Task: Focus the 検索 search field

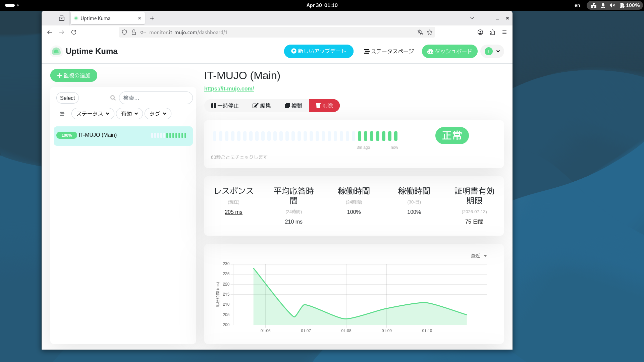Action: [x=156, y=98]
